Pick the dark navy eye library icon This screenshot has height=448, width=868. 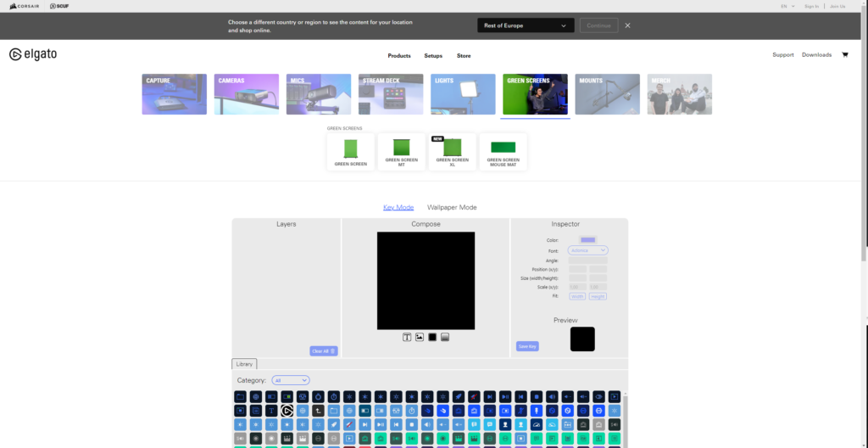point(599,396)
